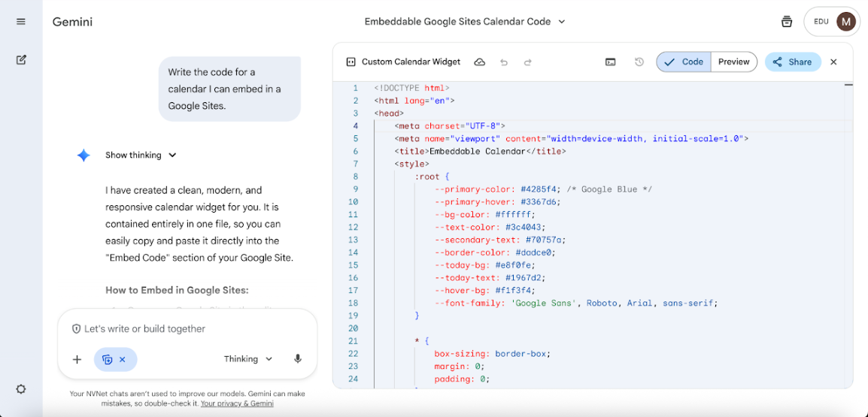The image size is (868, 417).
Task: Click the html lang="en" line
Action: pos(414,101)
